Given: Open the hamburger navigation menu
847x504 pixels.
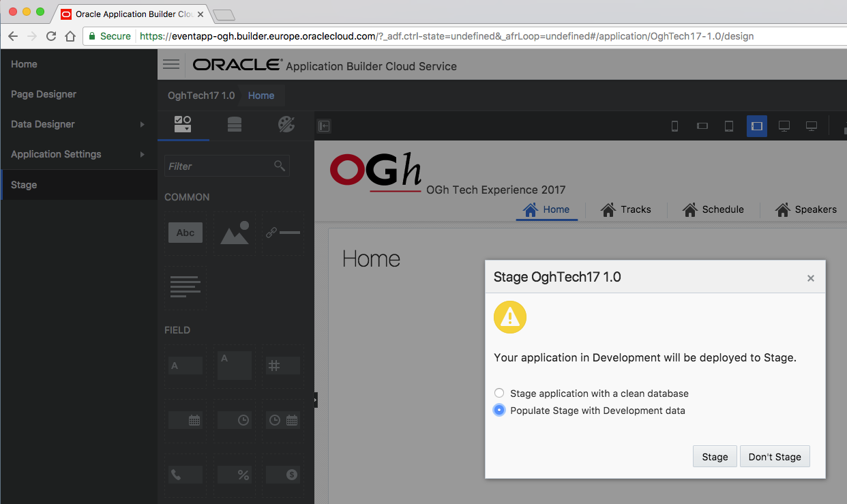Looking at the screenshot, I should [x=171, y=64].
